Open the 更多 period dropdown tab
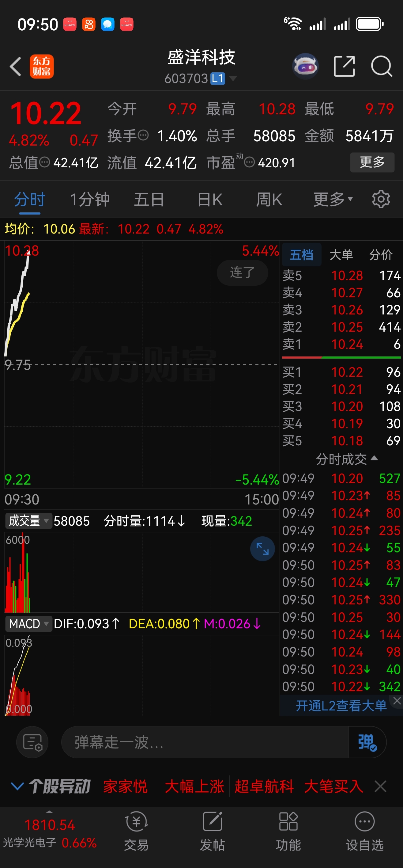The height and width of the screenshot is (868, 403). tap(333, 200)
